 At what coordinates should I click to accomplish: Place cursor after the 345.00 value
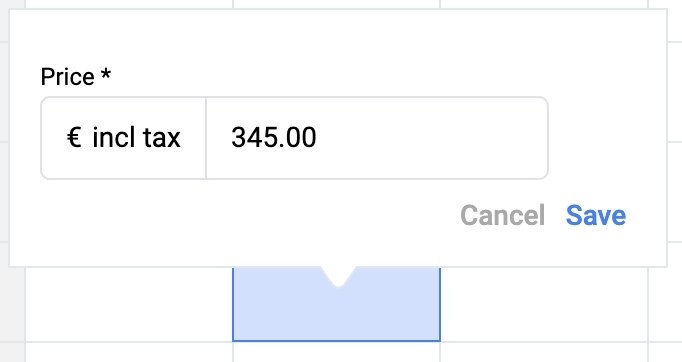click(318, 137)
